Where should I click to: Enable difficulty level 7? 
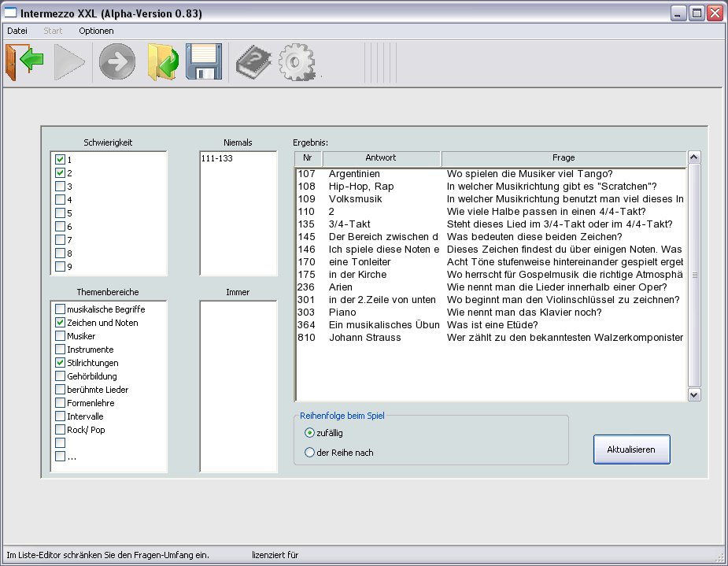tap(60, 239)
